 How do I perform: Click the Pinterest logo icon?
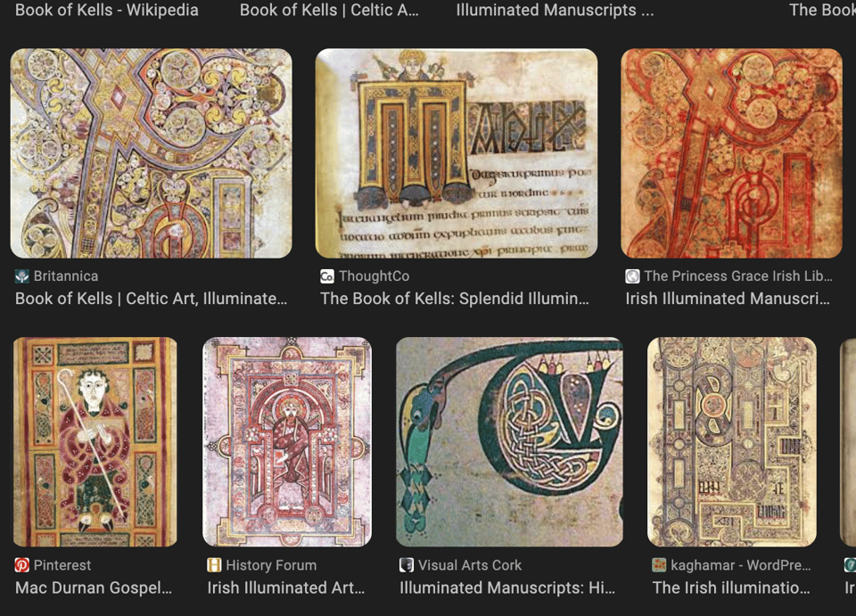[21, 564]
